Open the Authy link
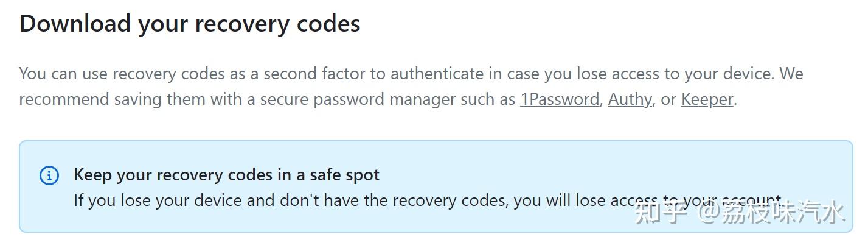 click(630, 99)
